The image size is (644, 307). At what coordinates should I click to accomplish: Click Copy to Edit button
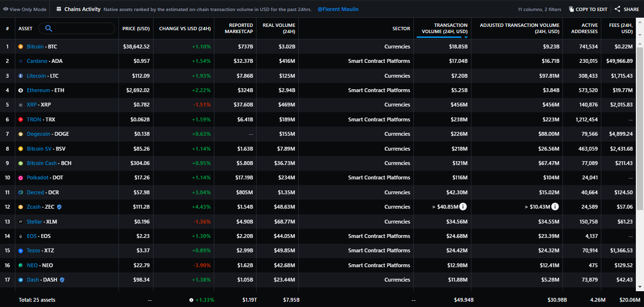588,9
